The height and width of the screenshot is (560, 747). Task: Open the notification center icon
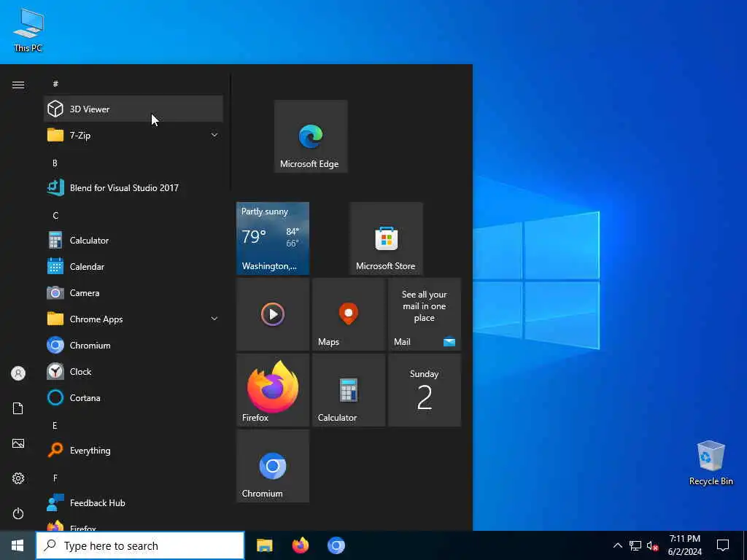[x=723, y=545]
